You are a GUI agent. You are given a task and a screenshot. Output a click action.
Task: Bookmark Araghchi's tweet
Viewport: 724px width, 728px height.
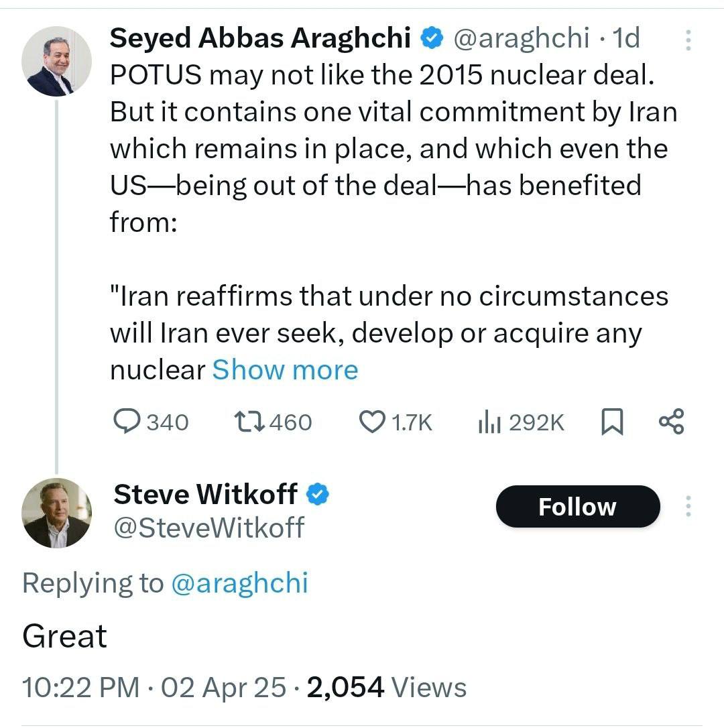(610, 422)
